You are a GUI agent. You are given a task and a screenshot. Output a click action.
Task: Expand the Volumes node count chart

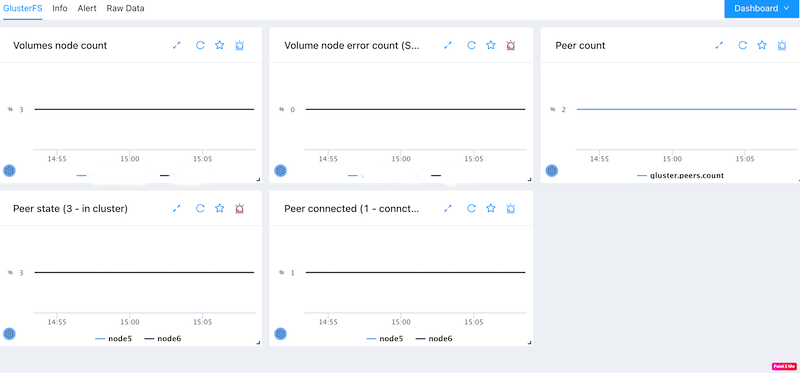pos(177,45)
